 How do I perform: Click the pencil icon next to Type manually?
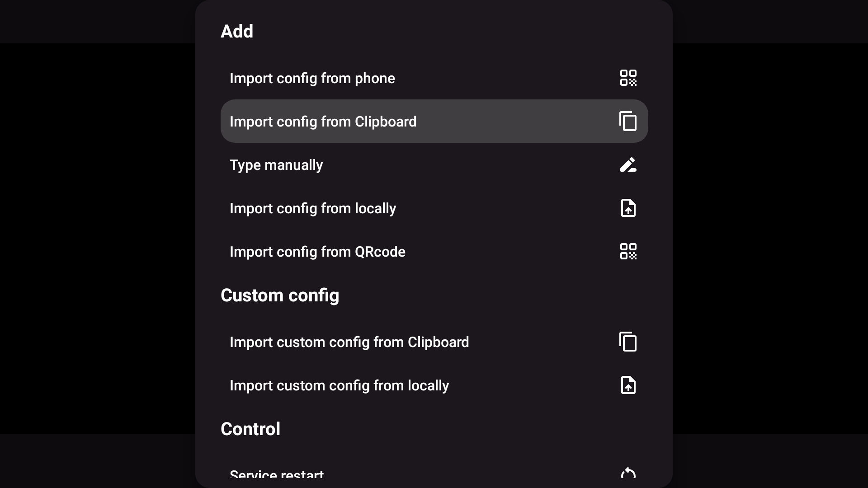628,164
